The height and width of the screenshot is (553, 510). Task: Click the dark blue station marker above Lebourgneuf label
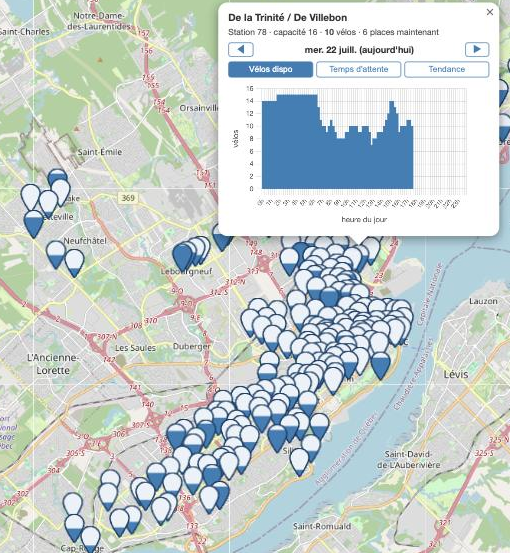point(182,257)
